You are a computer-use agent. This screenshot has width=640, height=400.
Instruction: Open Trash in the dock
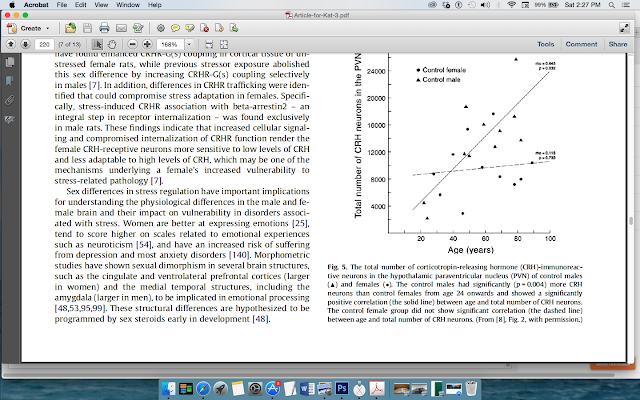pyautogui.click(x=471, y=389)
